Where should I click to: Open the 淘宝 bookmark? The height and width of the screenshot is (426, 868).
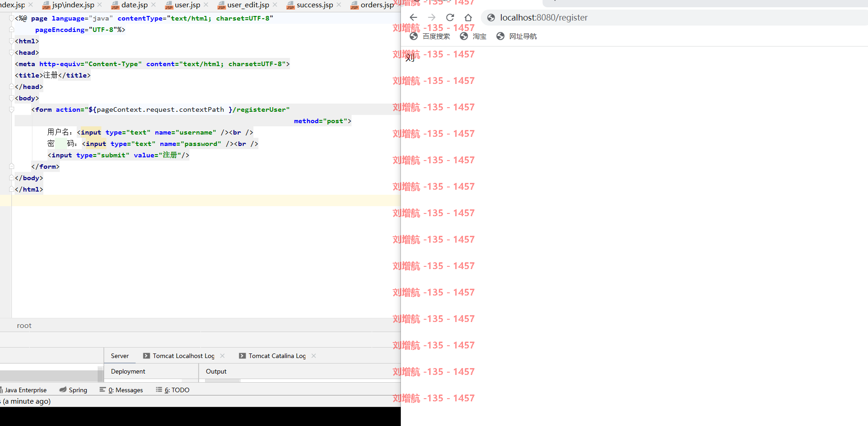pyautogui.click(x=473, y=36)
